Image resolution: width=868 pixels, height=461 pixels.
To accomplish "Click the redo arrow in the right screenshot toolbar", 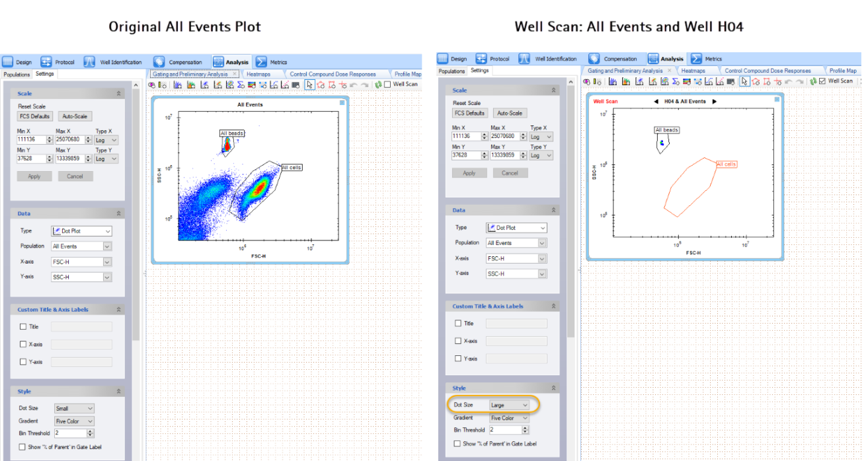I will (x=799, y=81).
